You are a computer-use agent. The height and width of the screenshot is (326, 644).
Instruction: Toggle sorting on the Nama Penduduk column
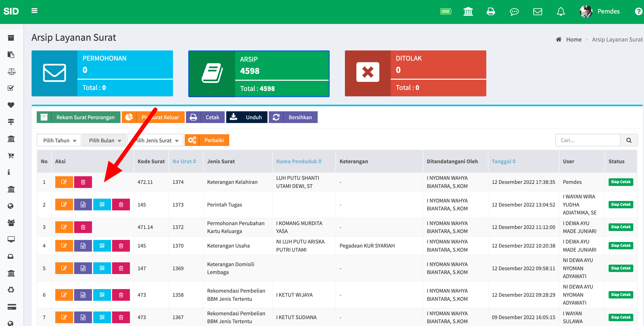298,161
